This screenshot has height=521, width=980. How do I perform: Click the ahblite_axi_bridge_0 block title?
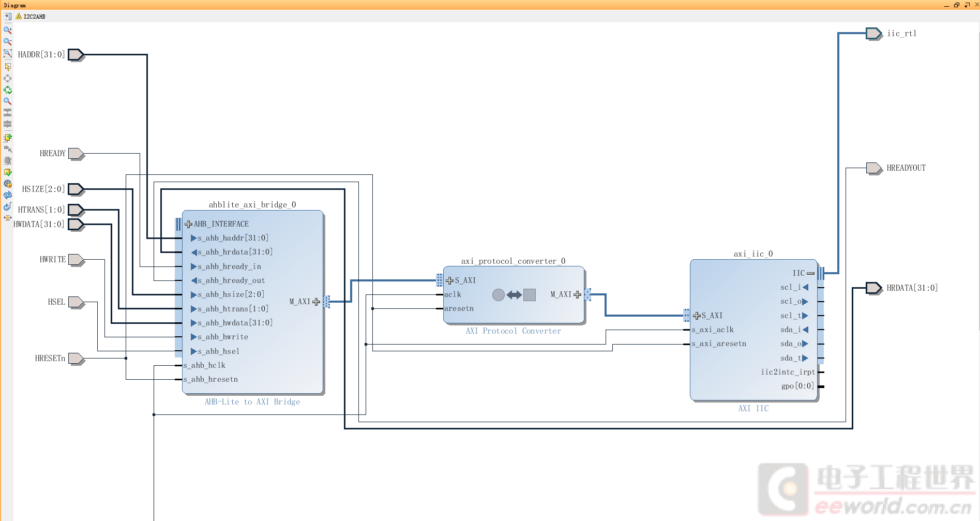252,205
